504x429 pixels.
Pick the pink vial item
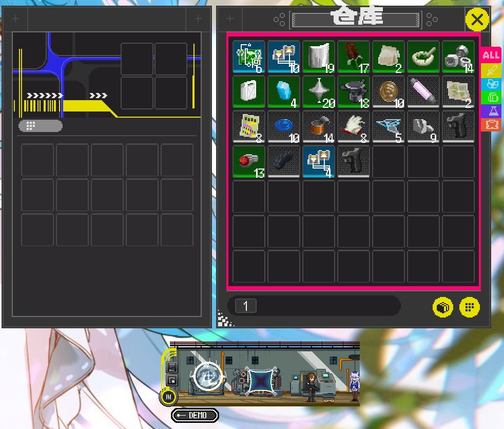pos(423,92)
